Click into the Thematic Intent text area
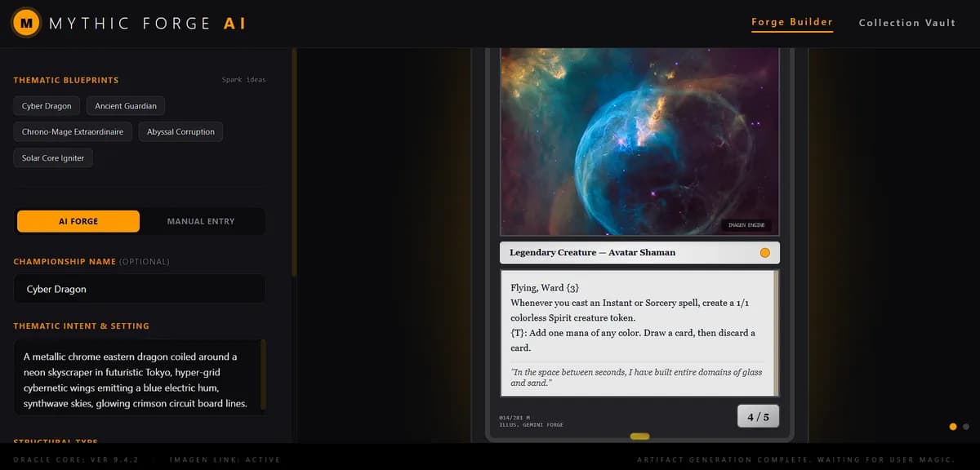This screenshot has width=980, height=470. [x=139, y=377]
